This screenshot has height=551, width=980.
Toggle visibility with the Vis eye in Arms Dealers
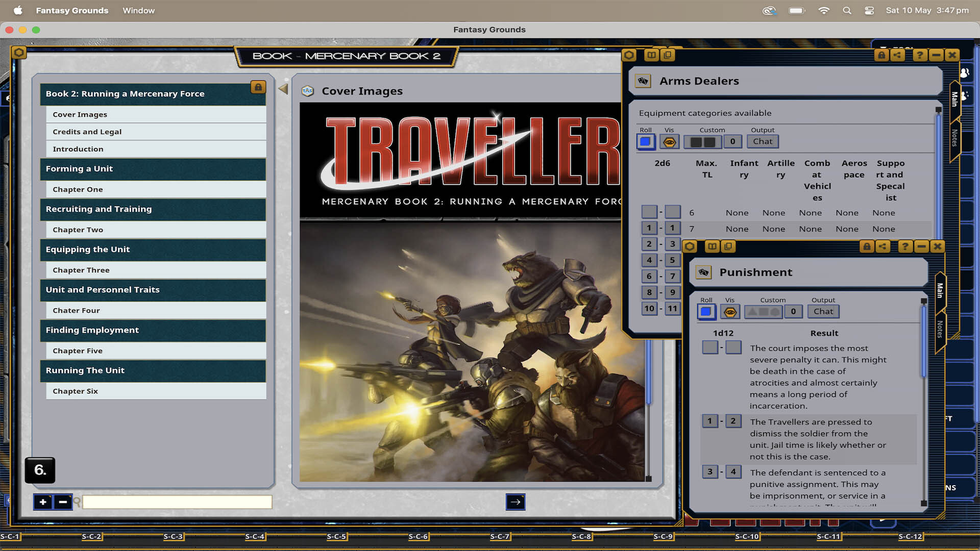click(x=669, y=141)
